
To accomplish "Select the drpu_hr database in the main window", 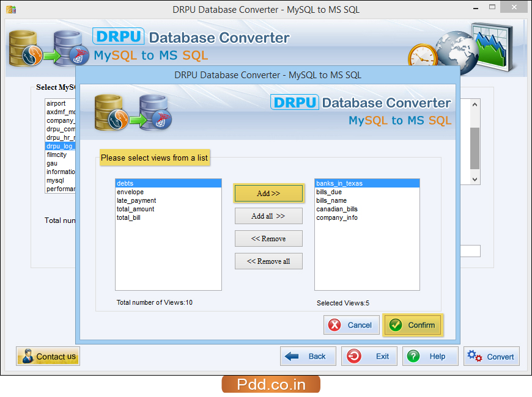I will click(x=60, y=137).
